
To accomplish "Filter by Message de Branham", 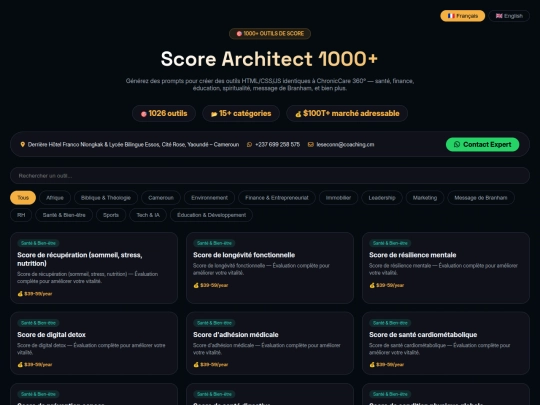I will 481,198.
